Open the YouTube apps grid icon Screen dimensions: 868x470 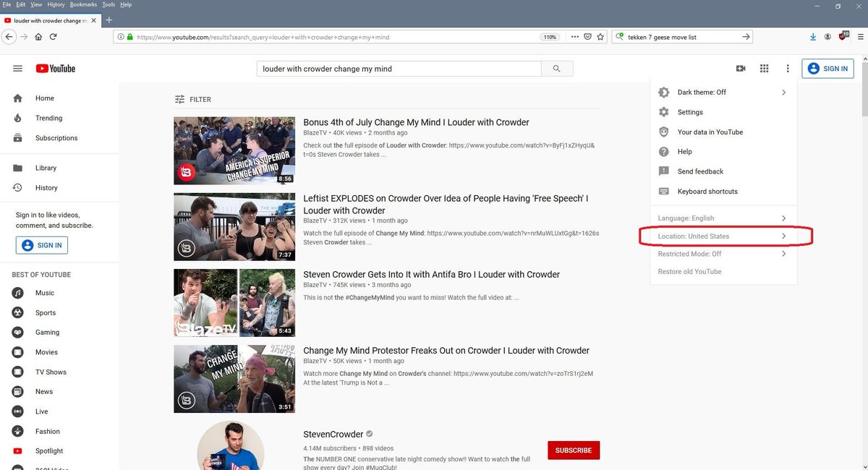click(x=764, y=69)
